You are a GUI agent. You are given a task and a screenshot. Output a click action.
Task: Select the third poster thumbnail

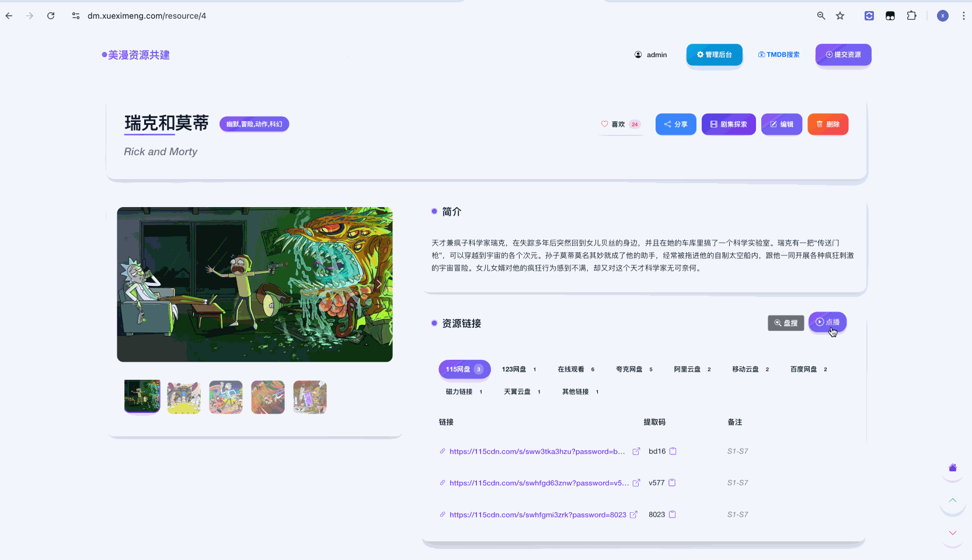click(x=226, y=397)
